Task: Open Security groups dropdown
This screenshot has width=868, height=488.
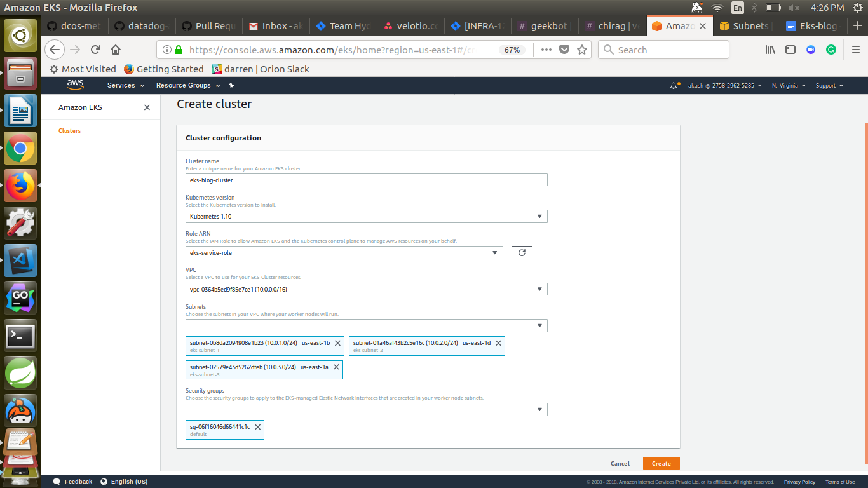Action: [366, 410]
